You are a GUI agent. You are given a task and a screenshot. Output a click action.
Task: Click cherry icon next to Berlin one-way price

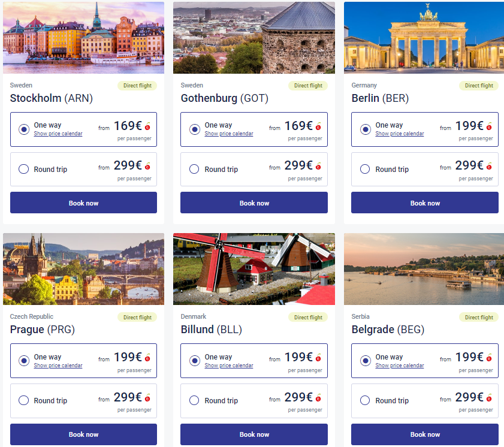click(x=489, y=126)
